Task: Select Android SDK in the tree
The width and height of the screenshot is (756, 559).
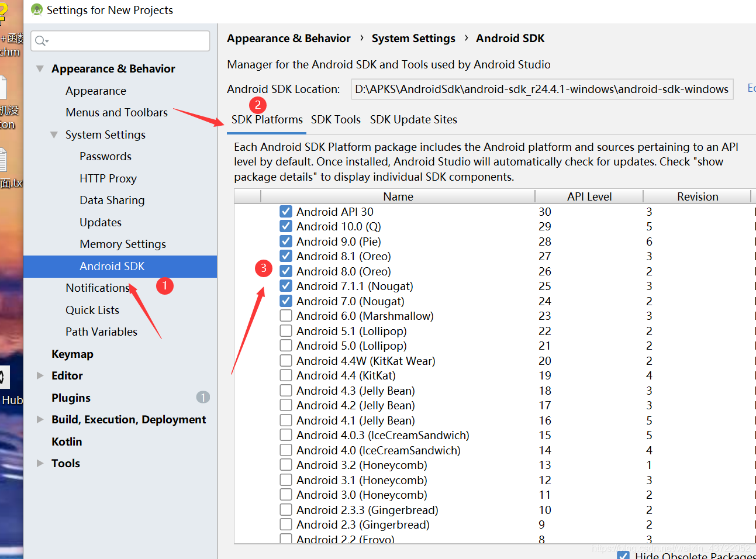Action: click(120, 266)
